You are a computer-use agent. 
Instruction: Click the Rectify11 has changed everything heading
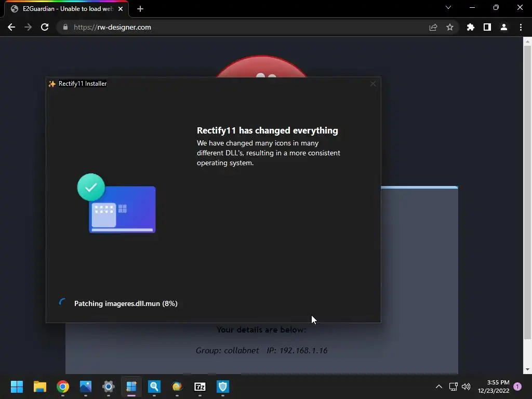(x=268, y=130)
